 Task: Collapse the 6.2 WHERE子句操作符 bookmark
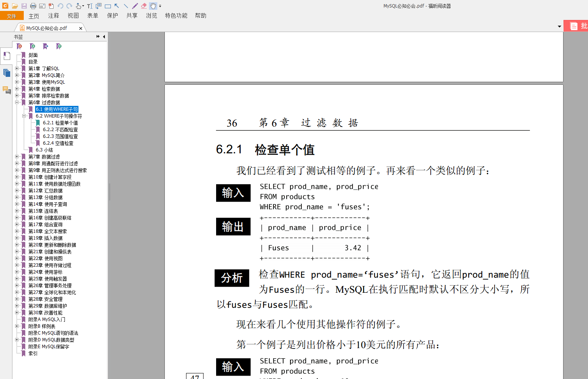point(24,116)
